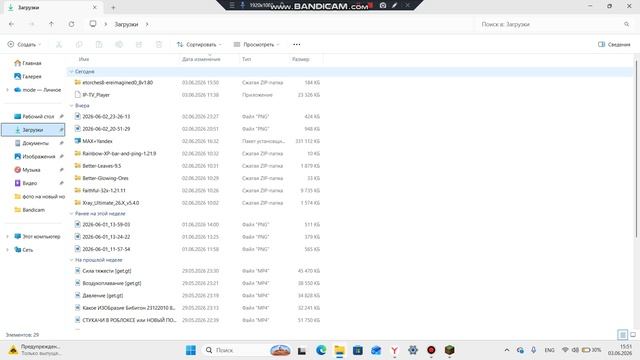Click the Copy icon in toolbar
The height and width of the screenshot is (360, 640).
click(79, 44)
